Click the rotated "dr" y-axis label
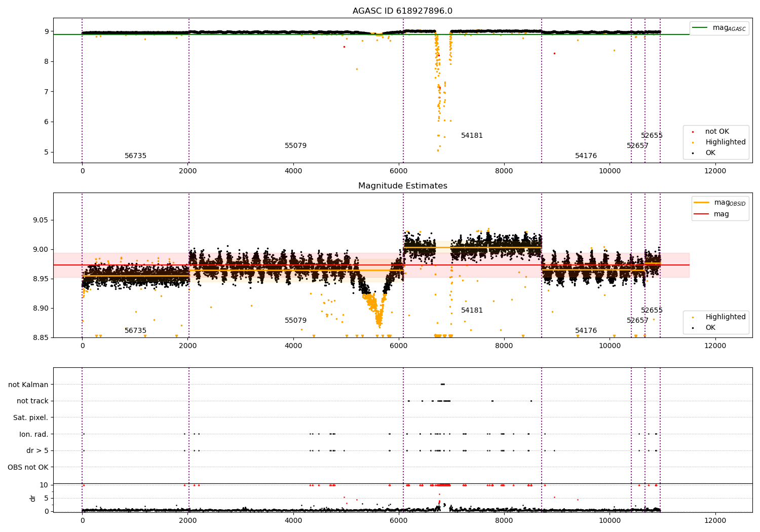This screenshot has width=760, height=532. pyautogui.click(x=33, y=498)
